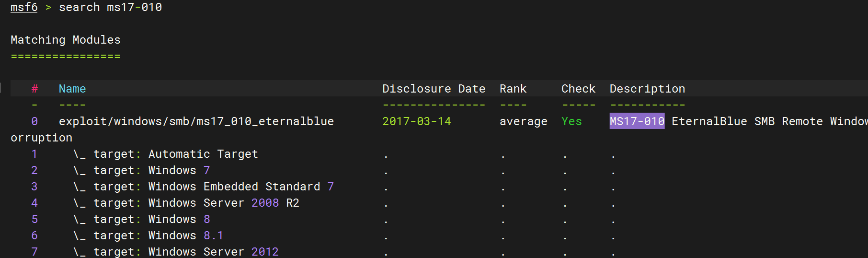Click the 'search ms17-010' command text

pyautogui.click(x=110, y=7)
